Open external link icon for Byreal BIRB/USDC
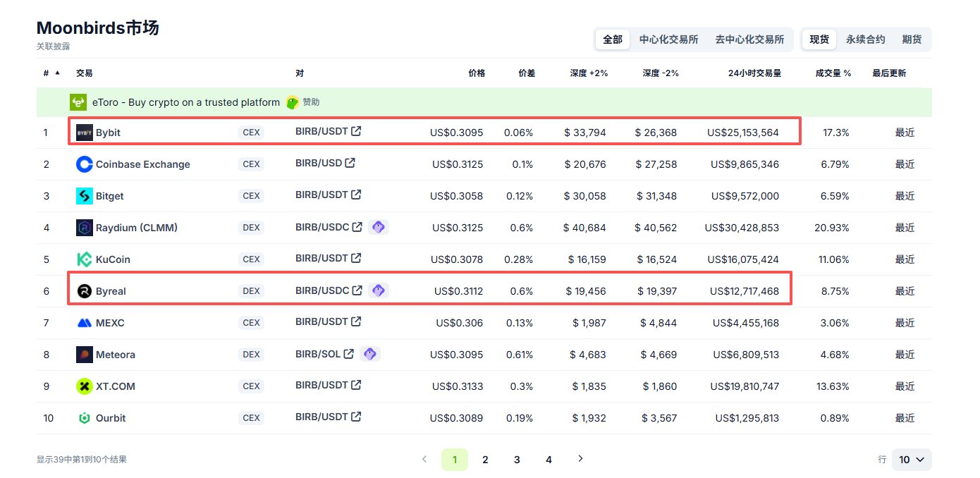Screen dimensions: 980x478 click(357, 290)
